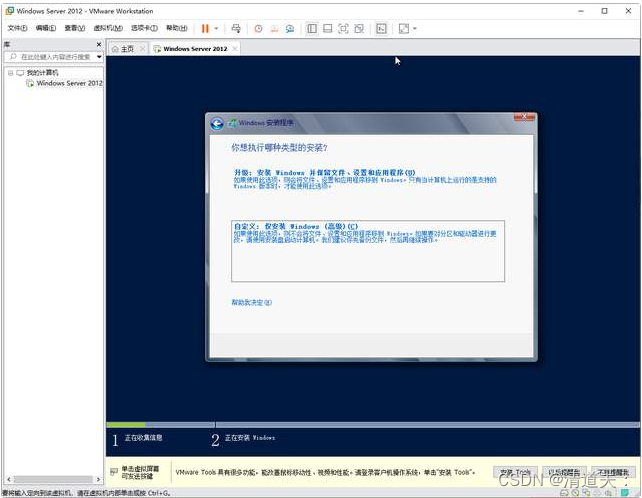The image size is (642, 498).
Task: Click the VMware Workstation title bar icon
Action: click(x=9, y=11)
